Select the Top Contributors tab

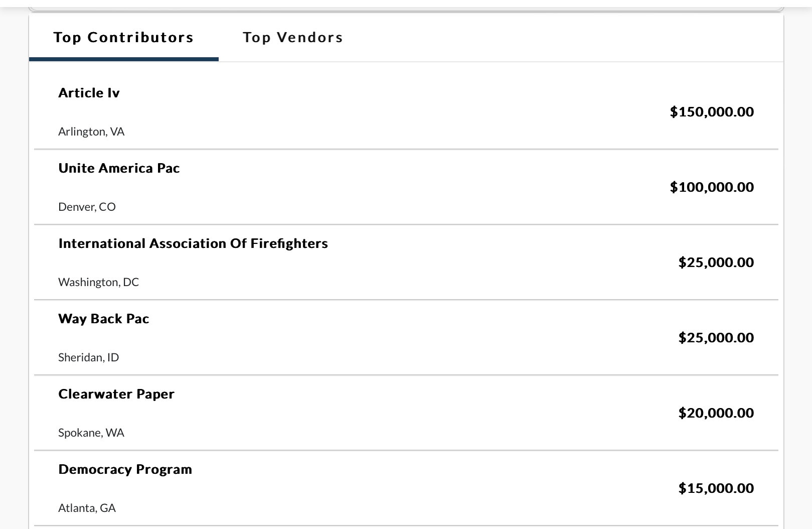click(x=123, y=37)
